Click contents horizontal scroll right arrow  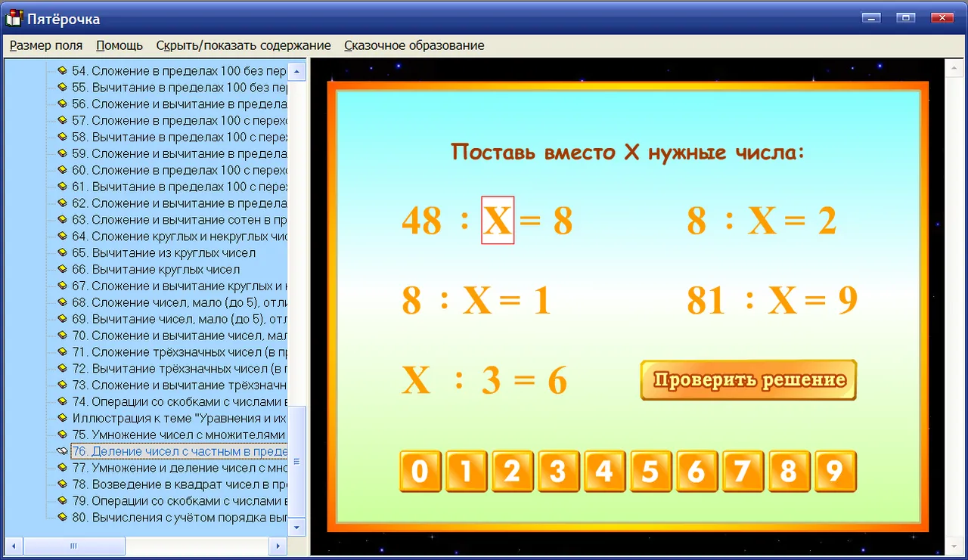point(278,546)
